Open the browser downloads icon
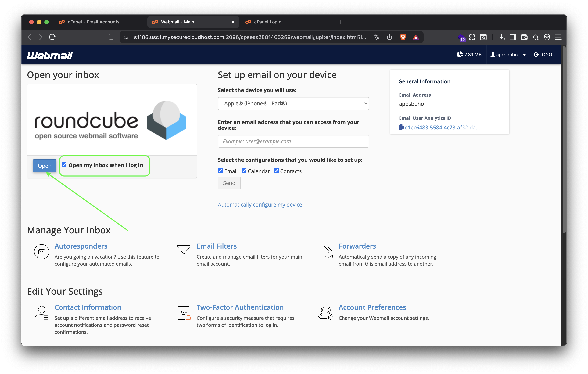Viewport: 588px width, 374px height. coord(502,37)
